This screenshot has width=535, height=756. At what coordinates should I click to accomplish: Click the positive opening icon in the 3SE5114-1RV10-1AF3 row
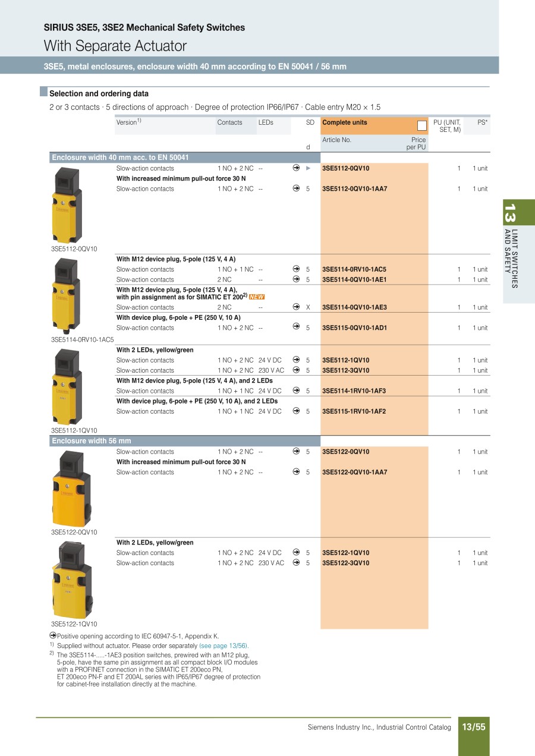click(x=296, y=390)
